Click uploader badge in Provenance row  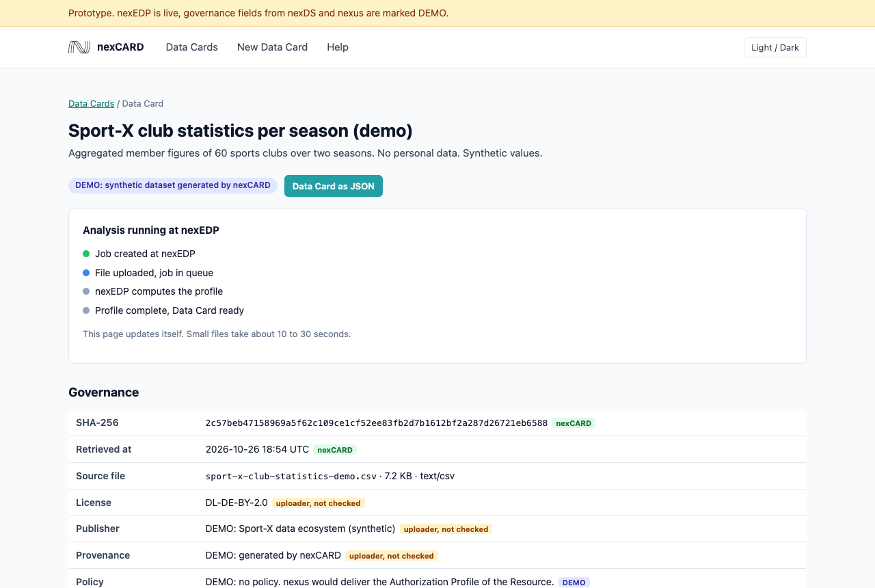pos(392,556)
